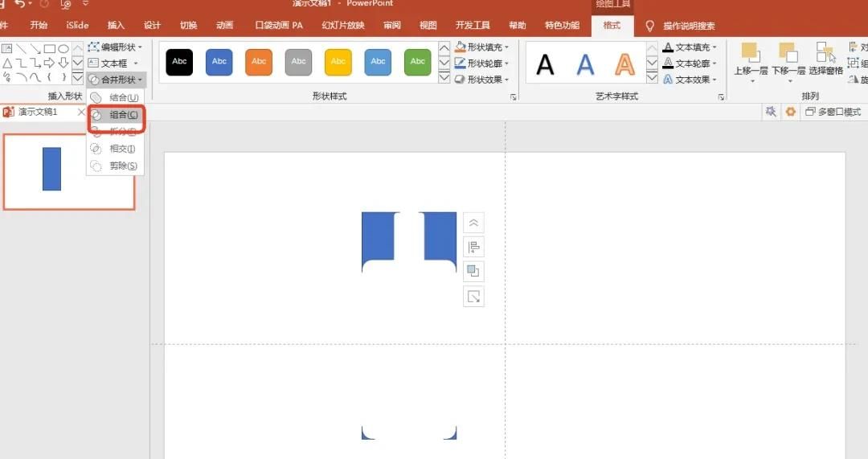The height and width of the screenshot is (459, 868).
Task: Click the double-chevron floating icon beside the shape
Action: 473,223
